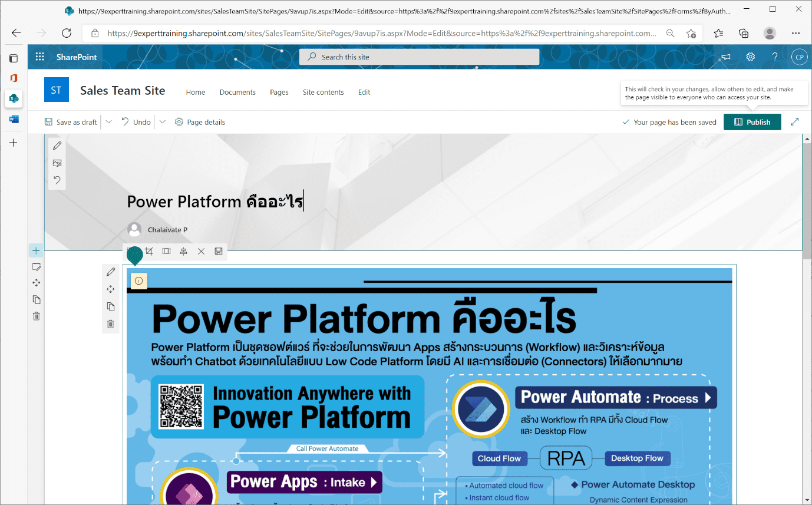This screenshot has height=505, width=812.
Task: Delete the web part via the trash icon
Action: pyautogui.click(x=110, y=324)
